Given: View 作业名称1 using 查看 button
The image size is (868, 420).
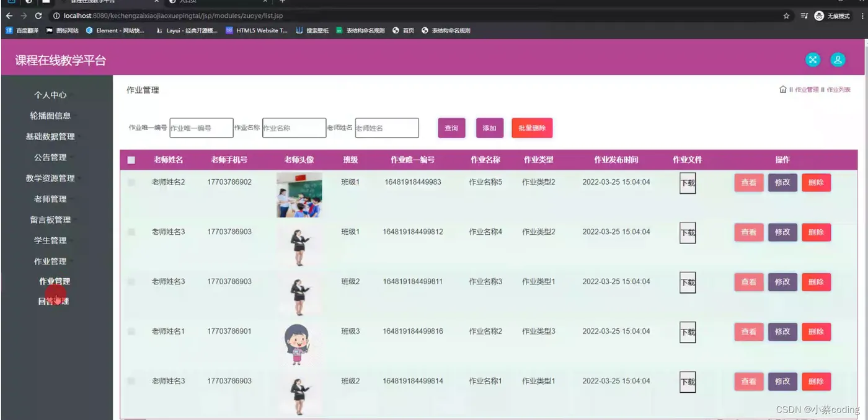Looking at the screenshot, I should [749, 382].
